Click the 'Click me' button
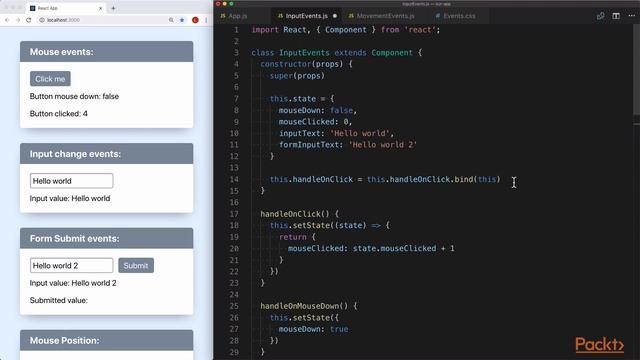Image resolution: width=640 pixels, height=360 pixels. point(50,79)
